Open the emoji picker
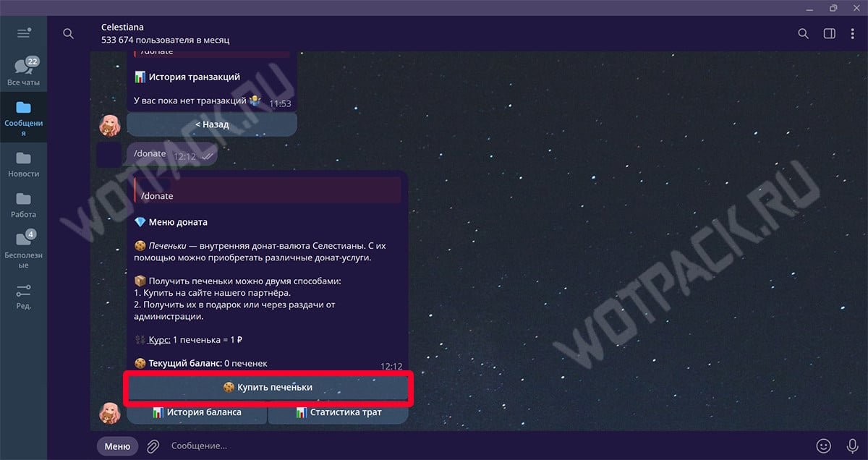The image size is (868, 460). coord(823,446)
